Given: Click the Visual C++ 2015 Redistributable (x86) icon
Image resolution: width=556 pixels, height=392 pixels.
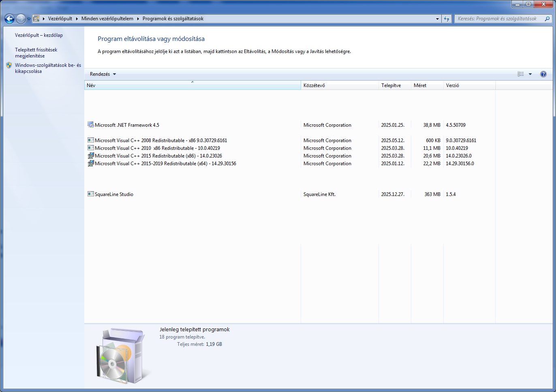Looking at the screenshot, I should click(91, 156).
